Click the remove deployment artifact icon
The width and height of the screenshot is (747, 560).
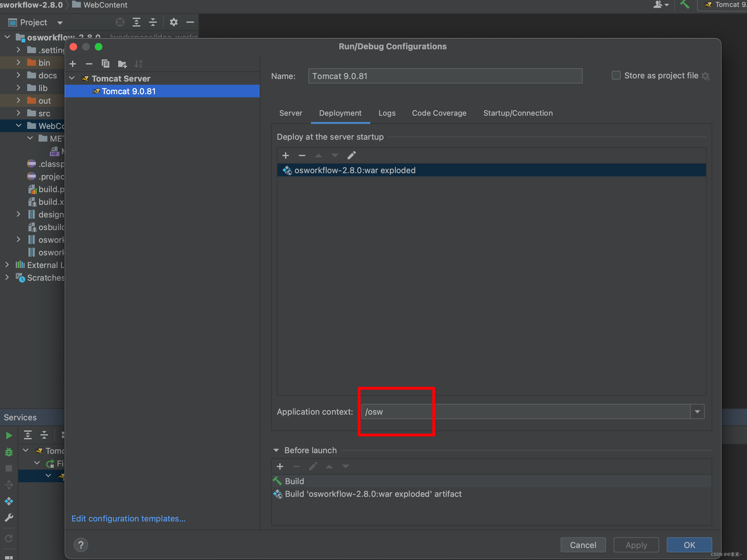tap(302, 155)
